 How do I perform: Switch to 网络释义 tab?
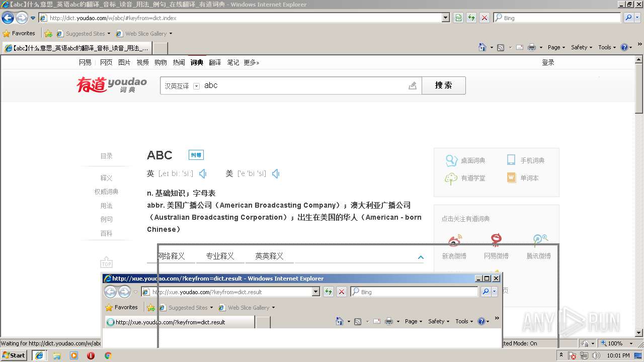coord(171,256)
